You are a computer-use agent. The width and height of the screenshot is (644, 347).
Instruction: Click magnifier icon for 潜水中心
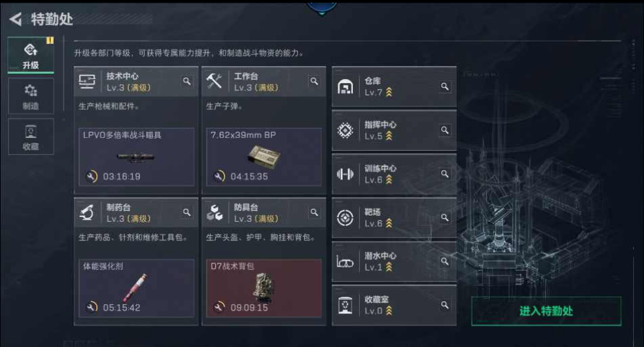tap(445, 261)
